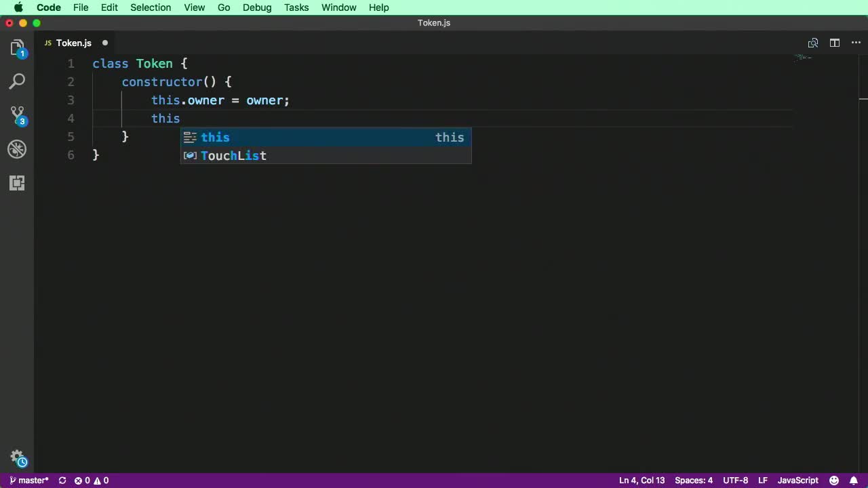Select the UTF-8 encoding indicator
The image size is (868, 488).
735,481
